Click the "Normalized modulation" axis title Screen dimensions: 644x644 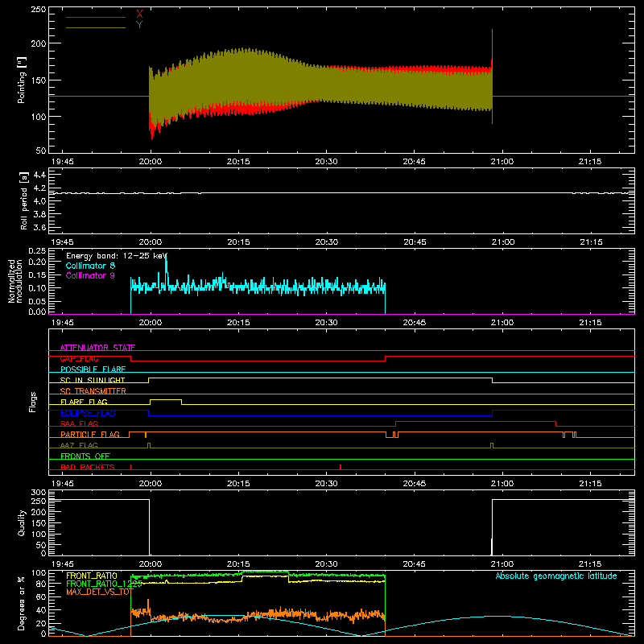pos(15,281)
